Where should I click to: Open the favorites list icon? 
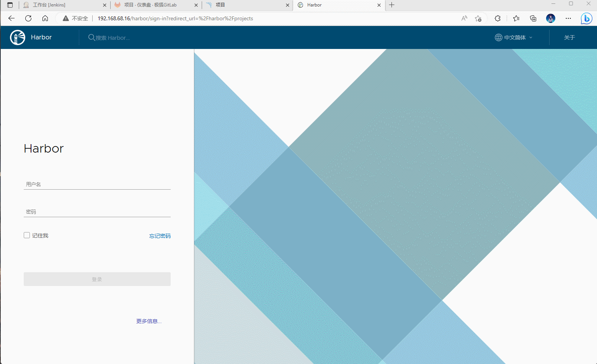click(x=516, y=18)
